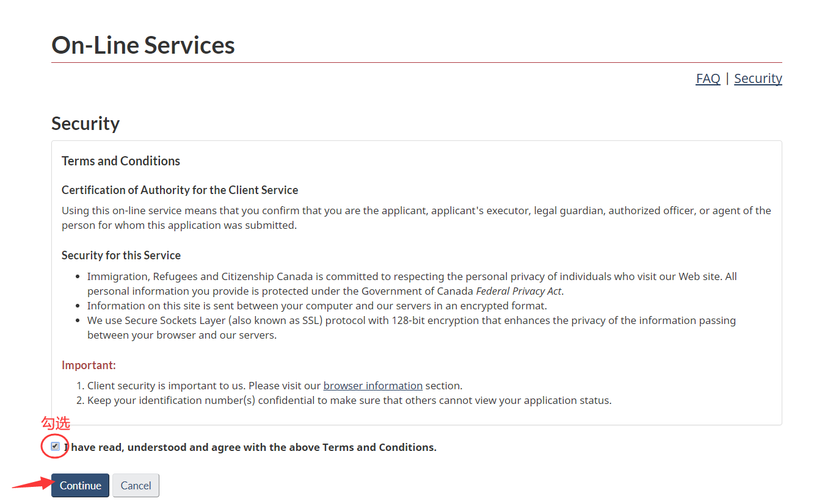Screen dimensions: 836x504
Task: Uncheck the agree to Terms checkbox
Action: pyautogui.click(x=56, y=447)
